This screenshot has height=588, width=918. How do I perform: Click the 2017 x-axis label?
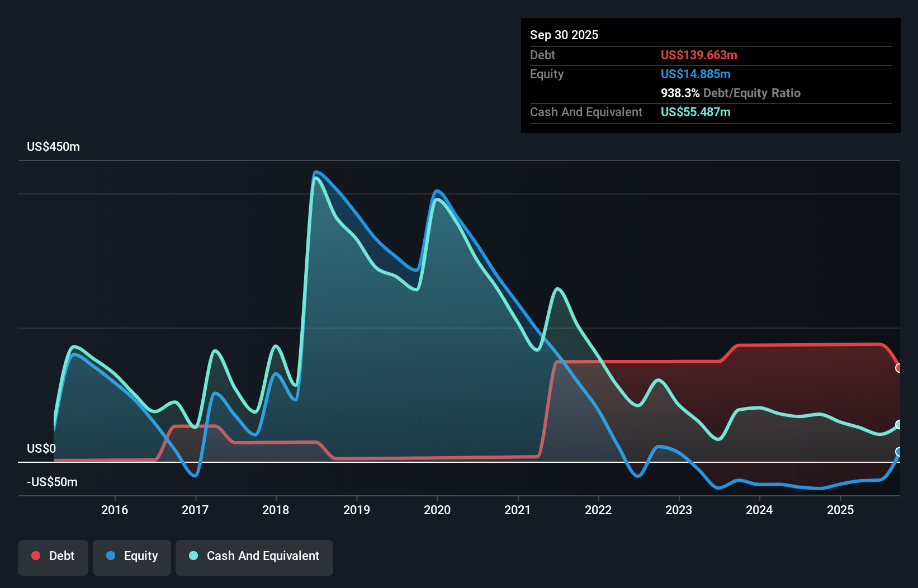195,510
